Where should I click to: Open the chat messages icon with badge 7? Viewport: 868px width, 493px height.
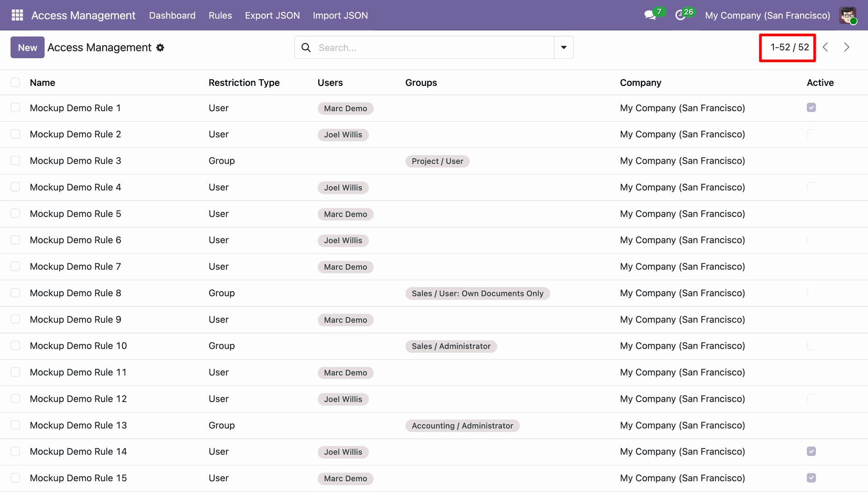point(654,14)
